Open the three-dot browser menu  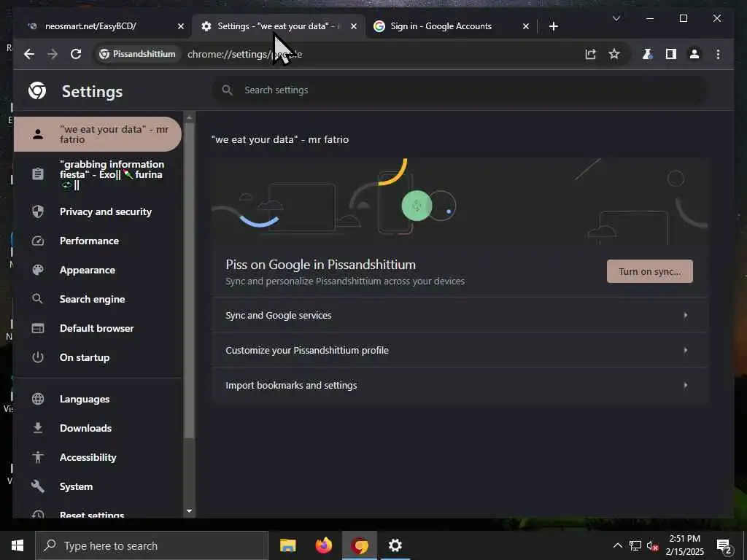point(718,54)
